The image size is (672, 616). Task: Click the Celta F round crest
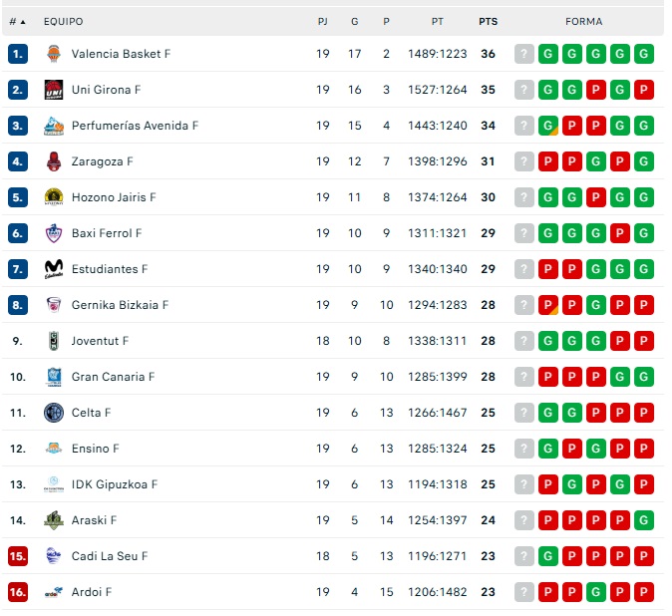(54, 413)
